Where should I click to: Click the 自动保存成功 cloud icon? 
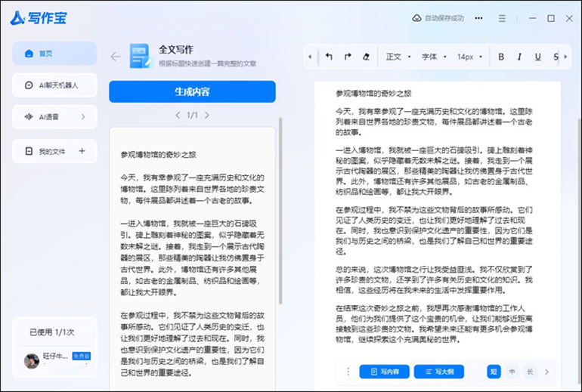tap(416, 18)
